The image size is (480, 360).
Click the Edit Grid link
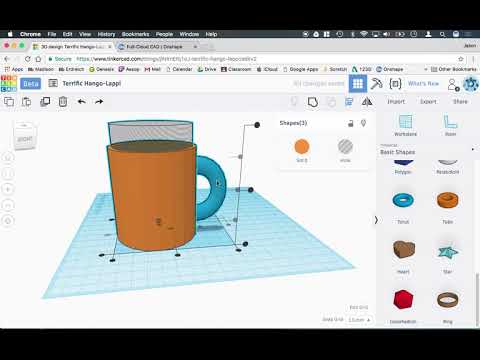[359, 307]
